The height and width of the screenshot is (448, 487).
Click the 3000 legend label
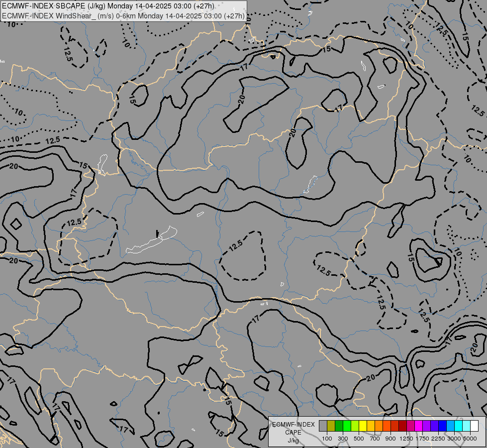point(454,439)
